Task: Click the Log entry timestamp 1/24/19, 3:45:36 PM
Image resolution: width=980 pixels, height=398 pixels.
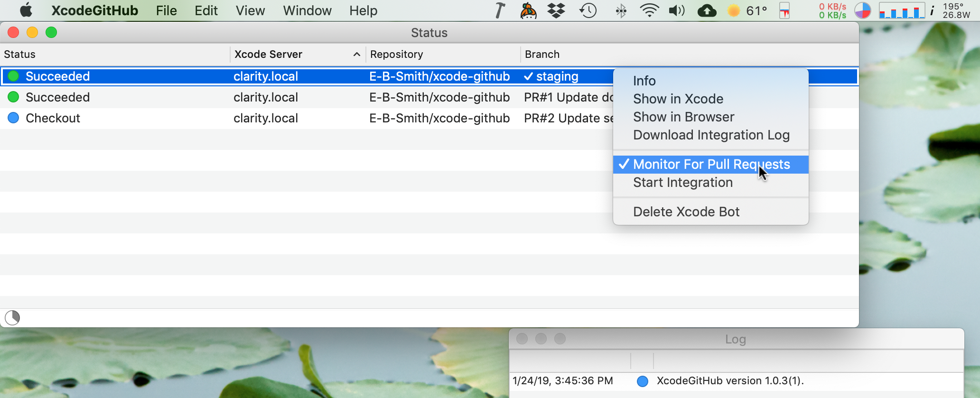Action: click(x=563, y=381)
